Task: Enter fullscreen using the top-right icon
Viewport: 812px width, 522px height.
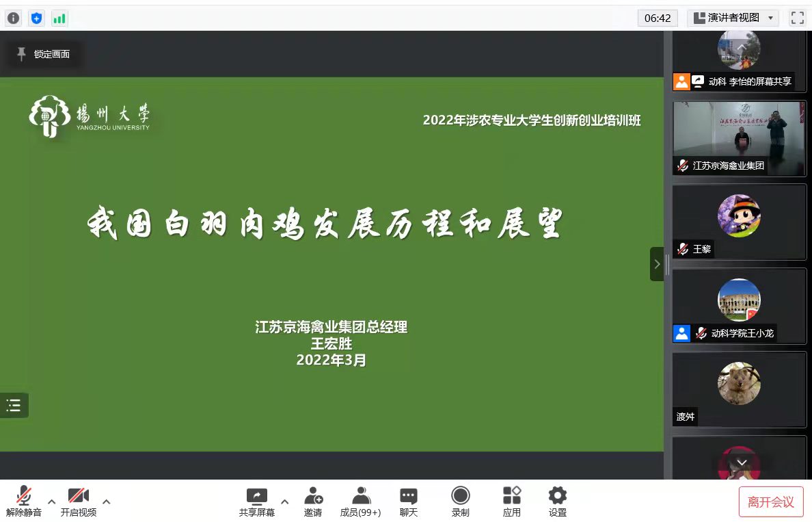Action: point(797,18)
